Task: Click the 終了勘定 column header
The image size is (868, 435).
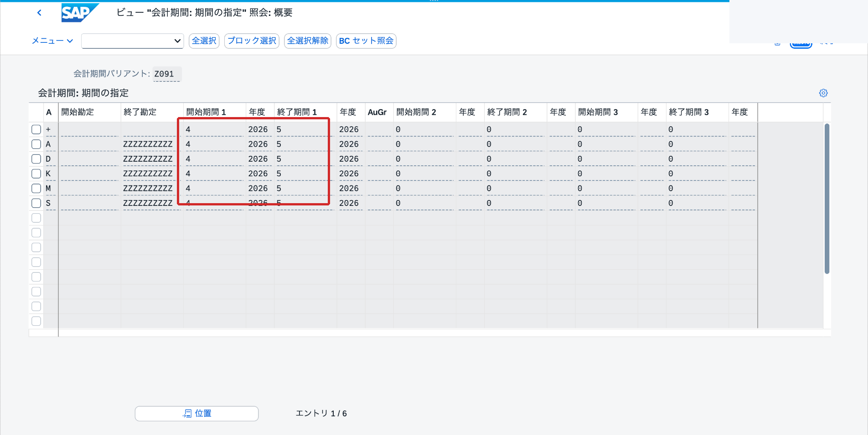Action: [152, 112]
